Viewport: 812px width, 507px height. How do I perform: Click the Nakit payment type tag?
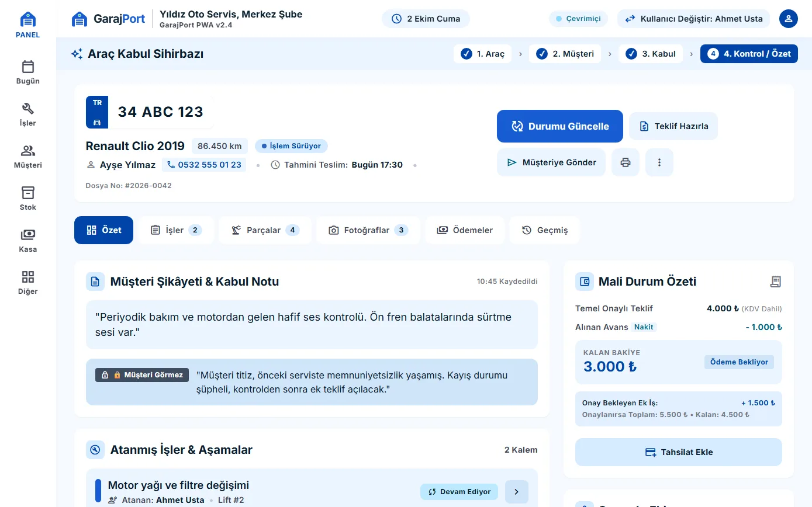coord(644,327)
